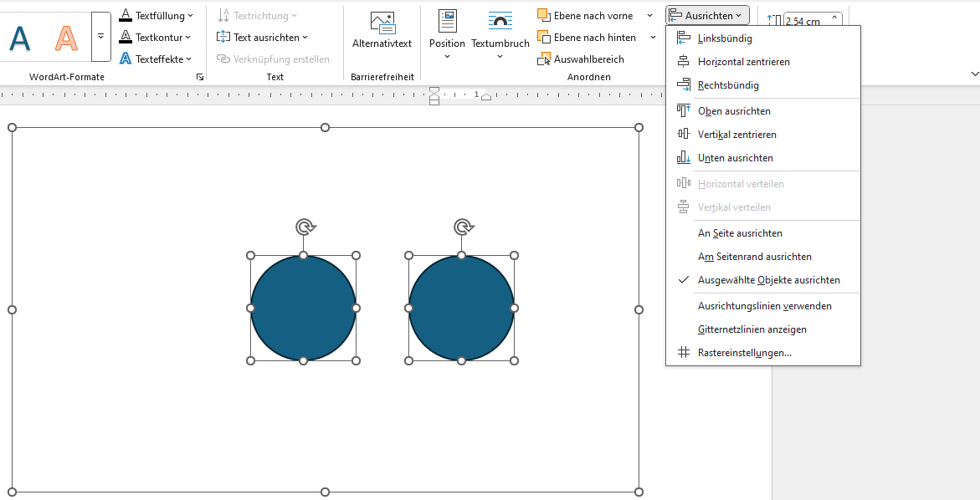
Task: Close the Ausrichten dropdown button
Action: [x=707, y=16]
